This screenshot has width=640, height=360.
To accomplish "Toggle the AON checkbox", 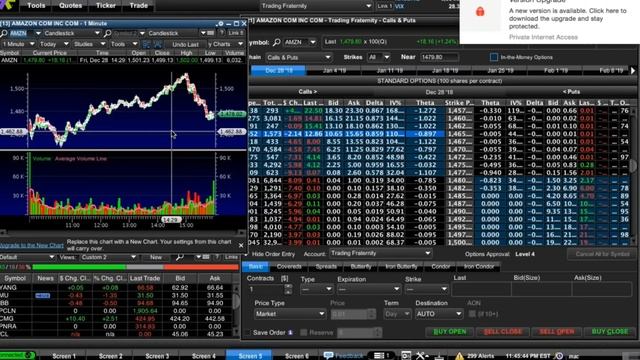I will coord(472,314).
